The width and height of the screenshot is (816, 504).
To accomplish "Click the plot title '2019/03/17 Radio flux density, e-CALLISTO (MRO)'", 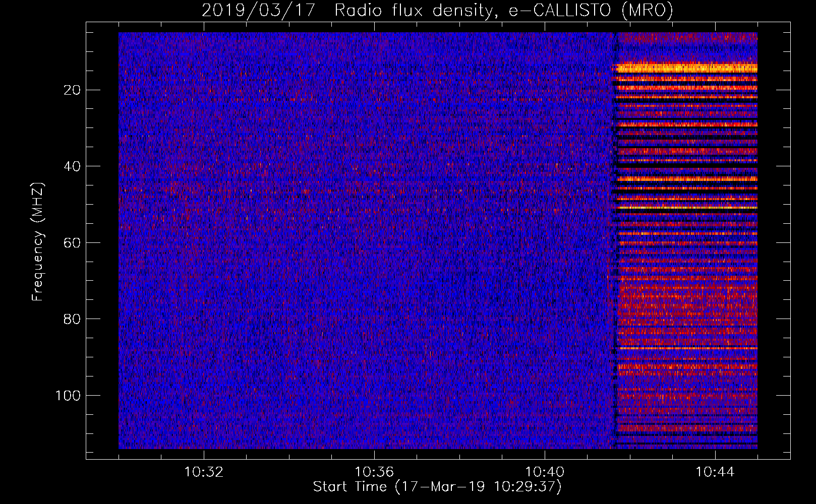I will tap(437, 10).
